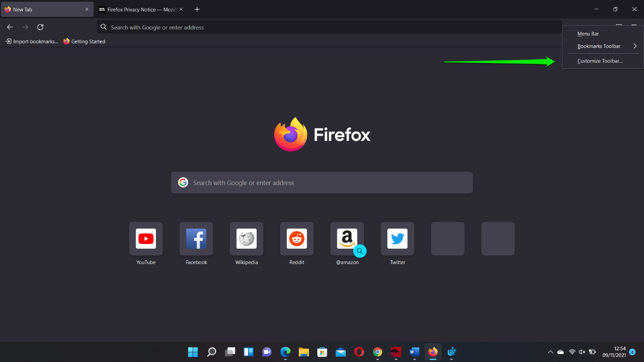
Task: Click Import bookmarks… in bookmarks bar
Action: click(32, 42)
